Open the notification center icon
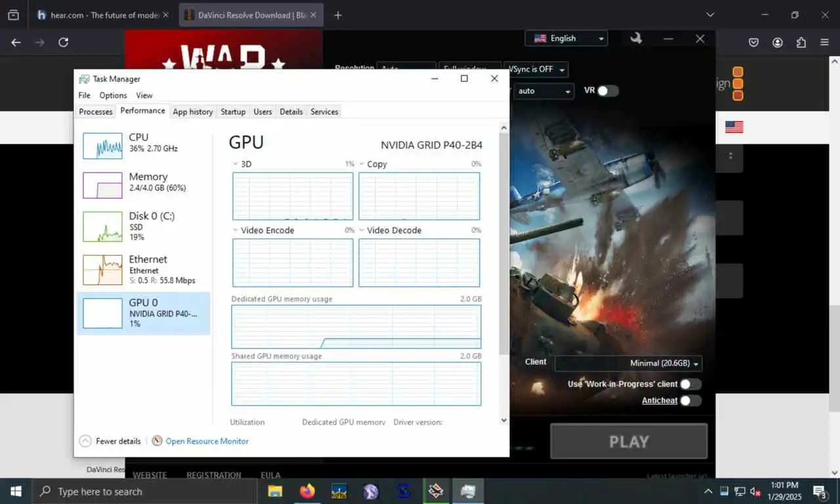Viewport: 840px width, 504px height. pyautogui.click(x=820, y=491)
